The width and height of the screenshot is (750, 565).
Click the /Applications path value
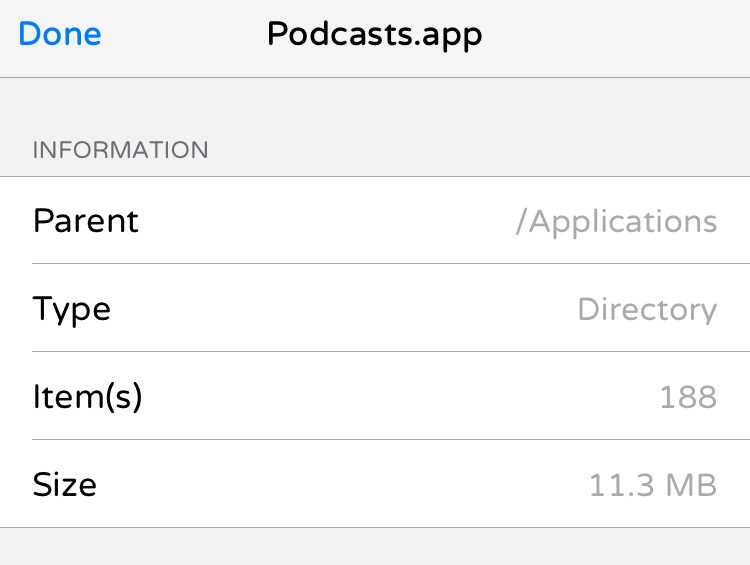coord(617,222)
